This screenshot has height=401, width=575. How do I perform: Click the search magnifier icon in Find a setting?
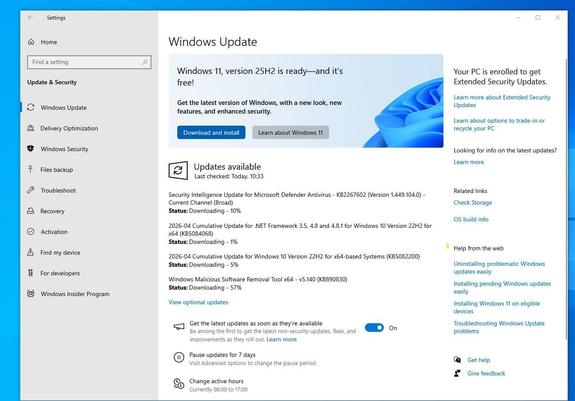coord(145,62)
